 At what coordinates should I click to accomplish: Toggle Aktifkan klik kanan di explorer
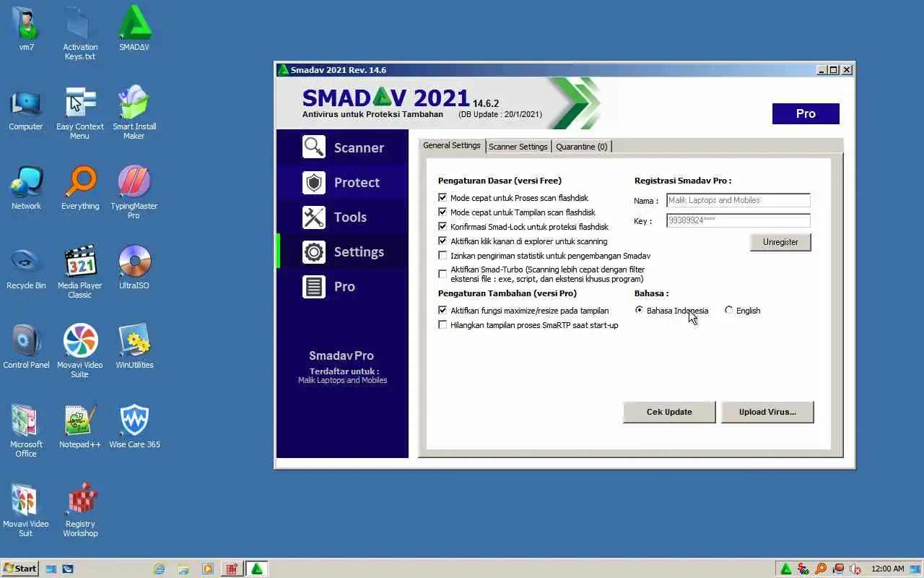coord(443,241)
